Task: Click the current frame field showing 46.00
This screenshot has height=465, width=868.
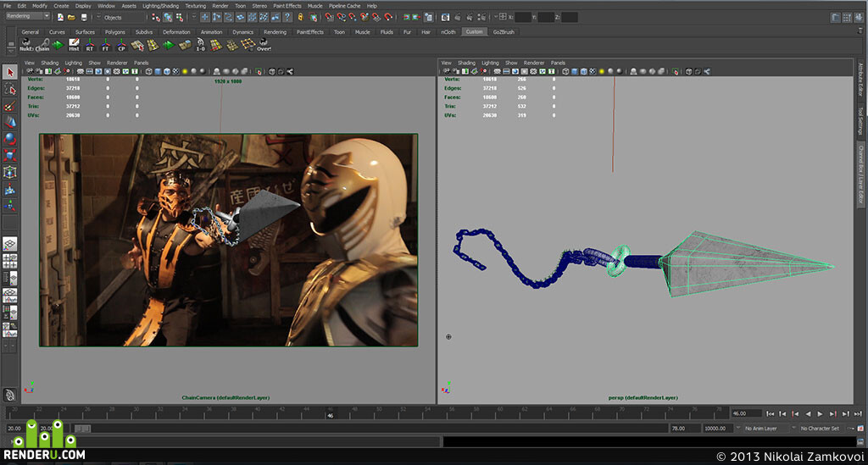Action: (746, 413)
